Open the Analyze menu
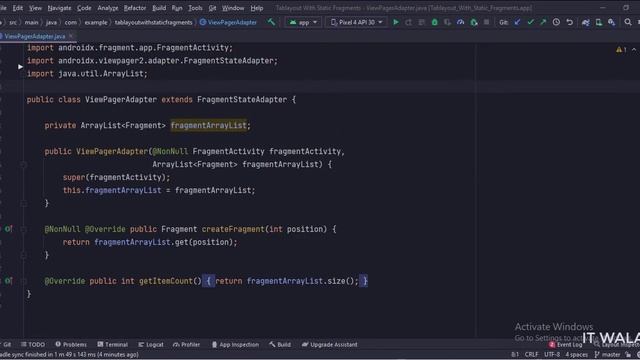 pyautogui.click(x=108, y=8)
